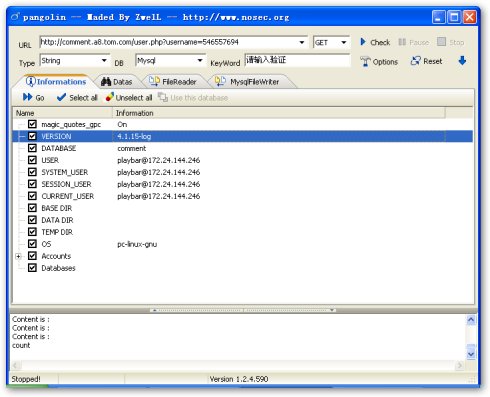Click the log scroll down arrow
The width and height of the screenshot is (490, 397).
[471, 354]
